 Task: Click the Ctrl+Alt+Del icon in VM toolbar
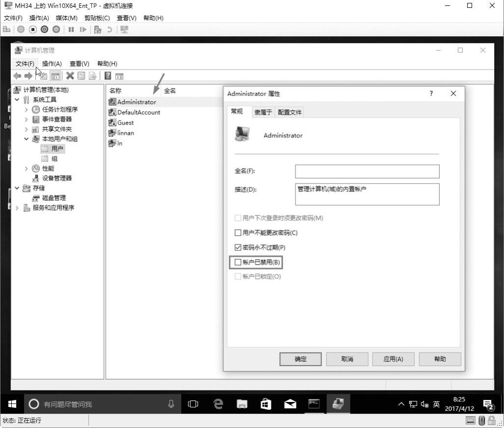coord(6,29)
